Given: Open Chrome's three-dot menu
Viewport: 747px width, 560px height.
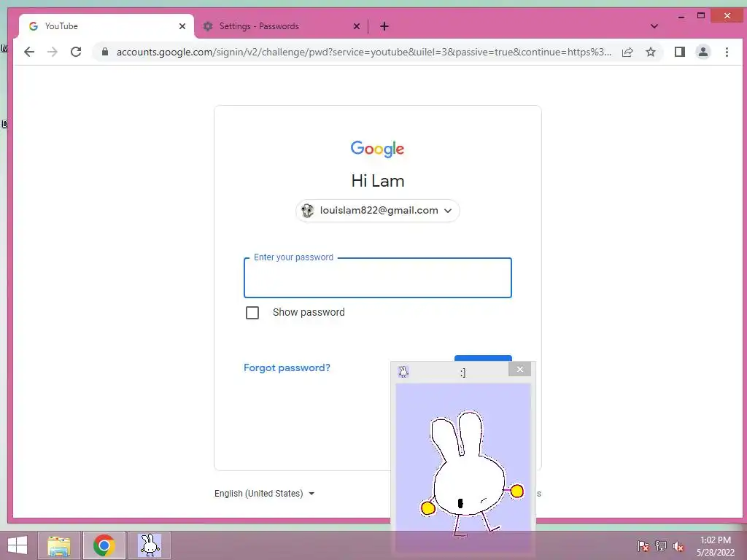Looking at the screenshot, I should click(x=727, y=52).
